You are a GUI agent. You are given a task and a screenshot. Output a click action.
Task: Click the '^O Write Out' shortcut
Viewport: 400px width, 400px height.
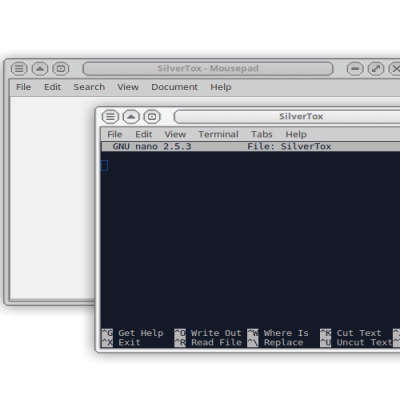(208, 333)
